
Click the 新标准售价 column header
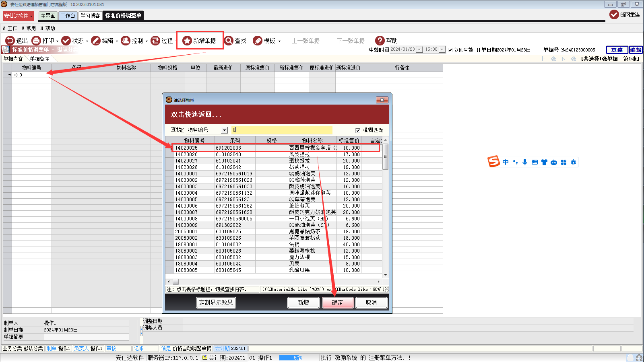(292, 68)
